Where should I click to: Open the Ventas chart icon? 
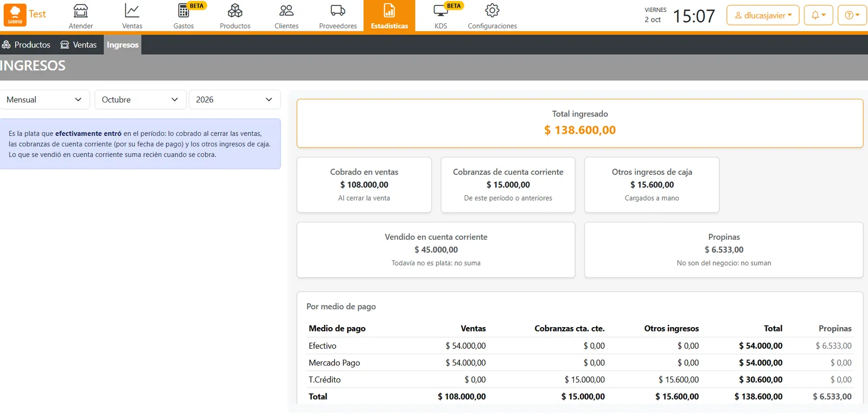click(132, 10)
